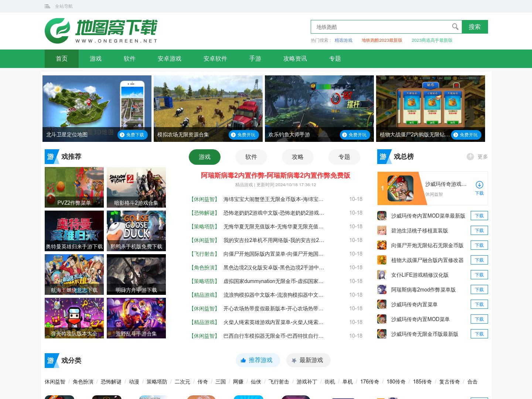
Task: Open 沙威玛传奇内置MOD菜单 app icon
Action: point(382,319)
